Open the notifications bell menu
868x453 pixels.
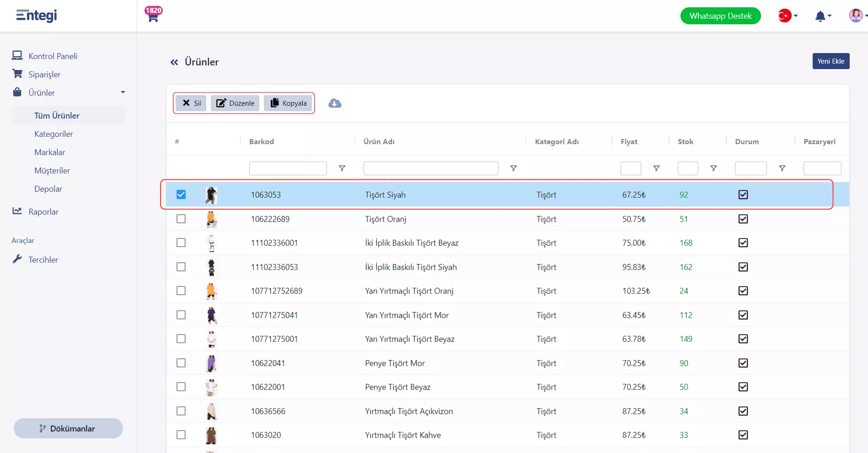coord(823,16)
